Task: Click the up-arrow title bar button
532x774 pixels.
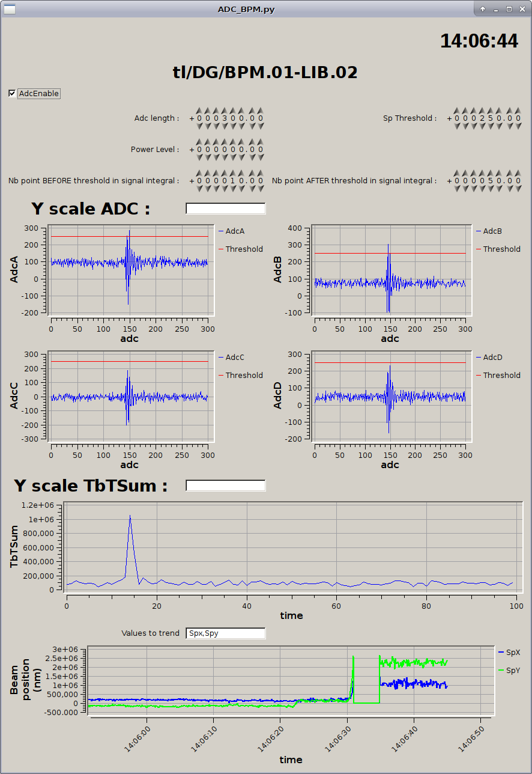Action: tap(482, 9)
